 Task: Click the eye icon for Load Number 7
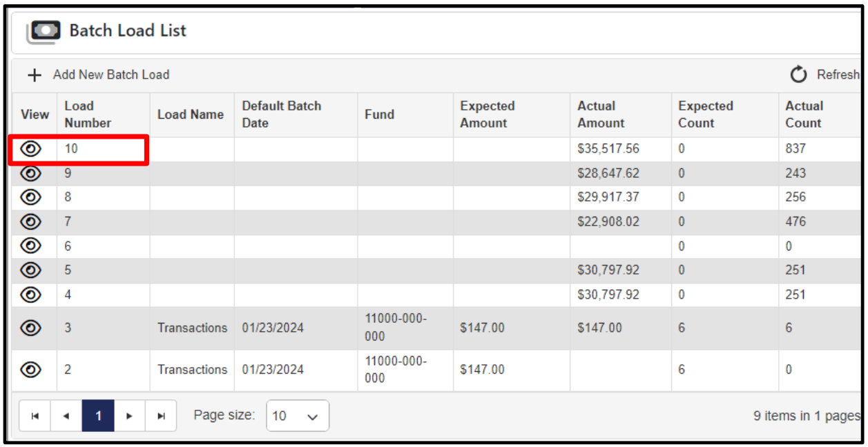tap(30, 221)
